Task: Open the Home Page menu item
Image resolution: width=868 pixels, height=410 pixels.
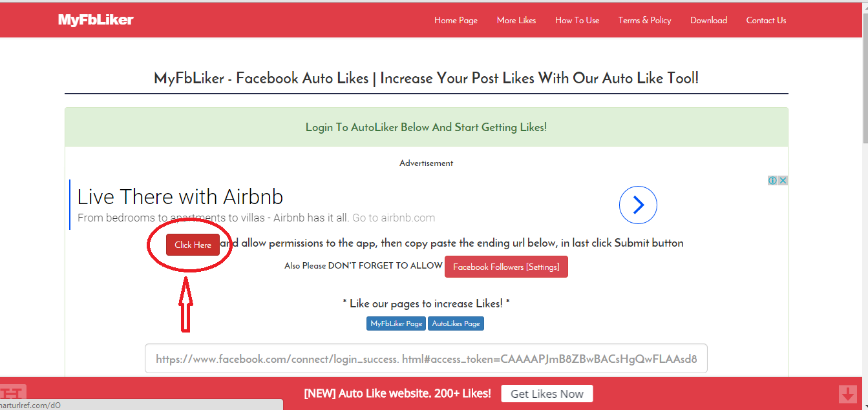Action: [456, 20]
